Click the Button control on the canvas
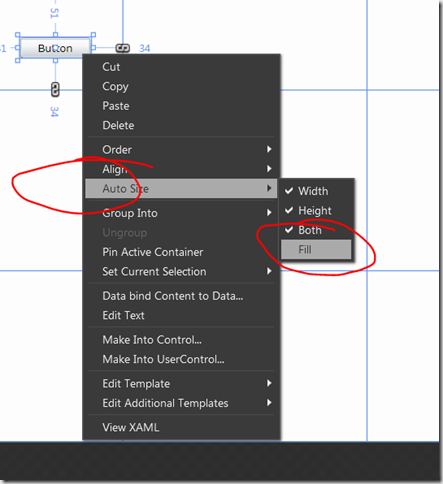 pyautogui.click(x=55, y=48)
